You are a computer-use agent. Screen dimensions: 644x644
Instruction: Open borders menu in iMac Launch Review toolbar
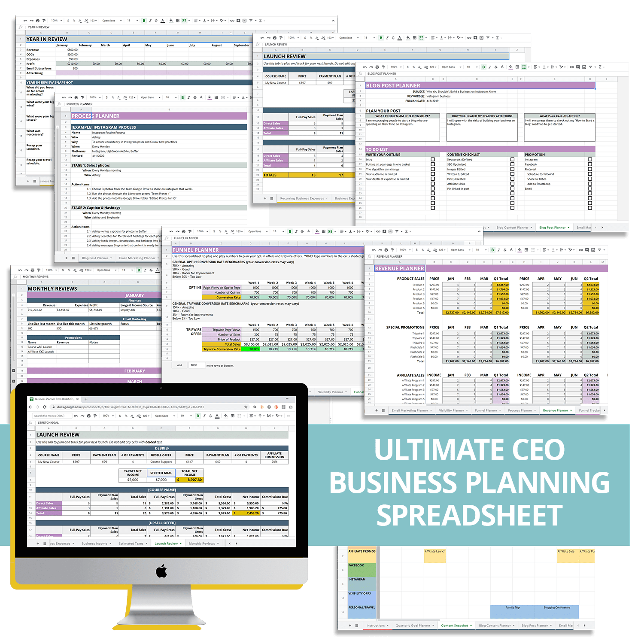click(x=232, y=416)
